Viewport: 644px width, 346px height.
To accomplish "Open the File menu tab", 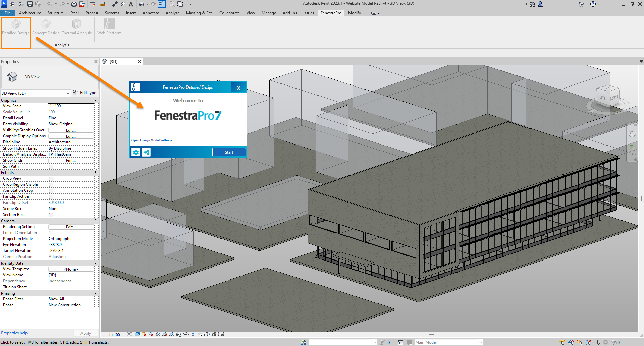I will coord(8,13).
